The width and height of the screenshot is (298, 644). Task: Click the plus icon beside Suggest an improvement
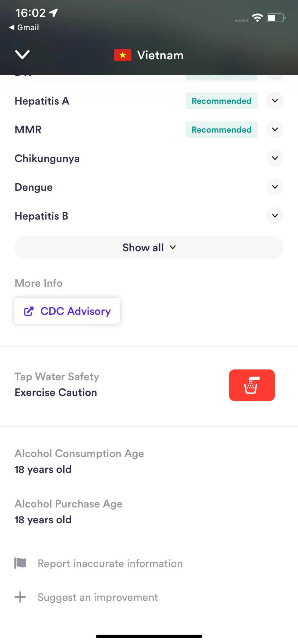(x=20, y=597)
